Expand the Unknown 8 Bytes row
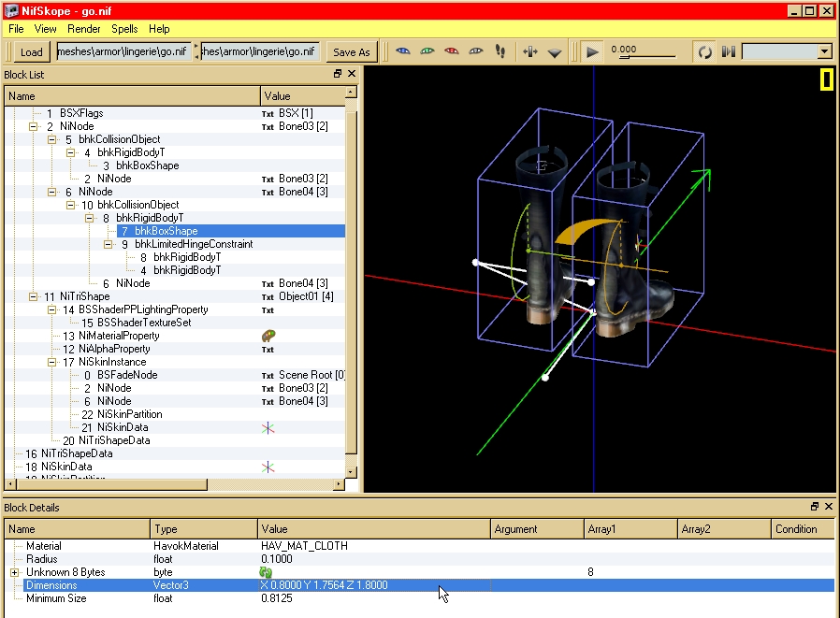The image size is (840, 618). click(15, 572)
